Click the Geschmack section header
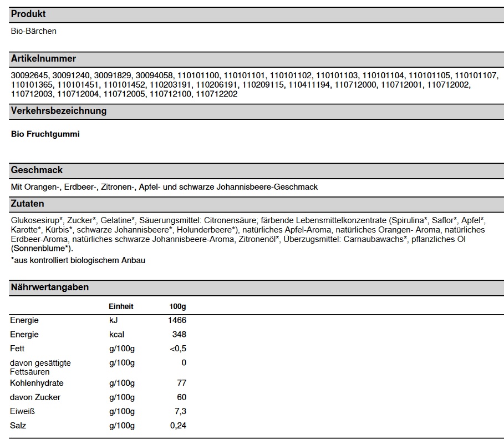 point(37,170)
